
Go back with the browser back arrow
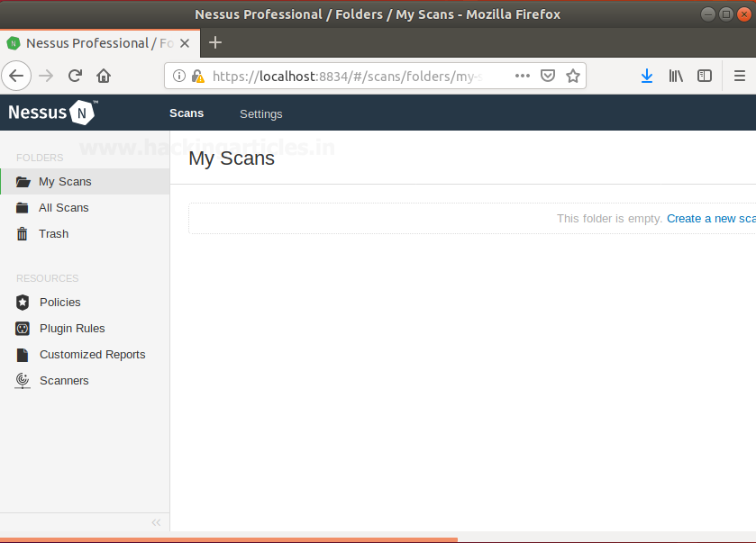(x=16, y=77)
